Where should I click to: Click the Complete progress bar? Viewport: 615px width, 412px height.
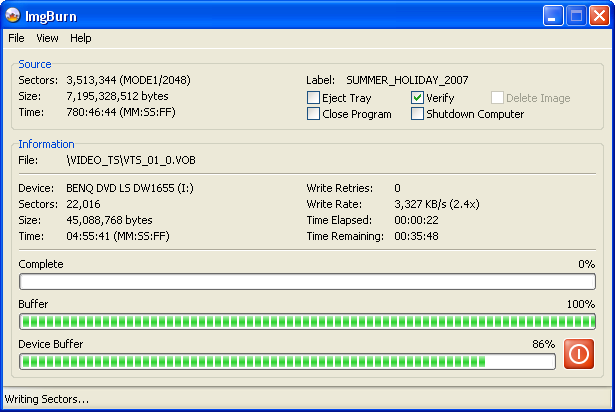[x=308, y=282]
